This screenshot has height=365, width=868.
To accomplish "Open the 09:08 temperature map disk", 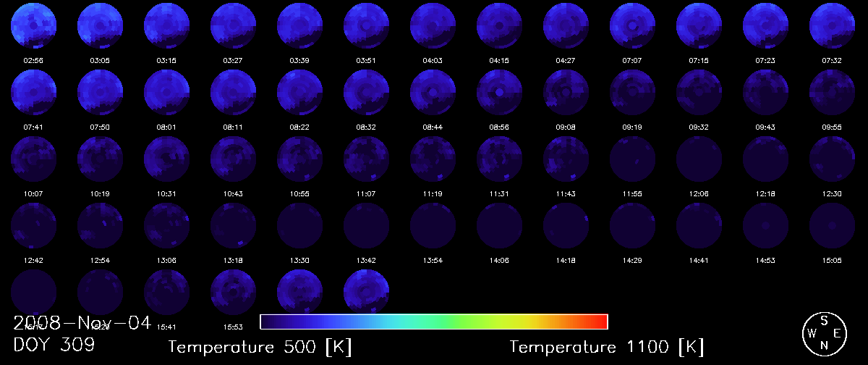I will point(566,93).
